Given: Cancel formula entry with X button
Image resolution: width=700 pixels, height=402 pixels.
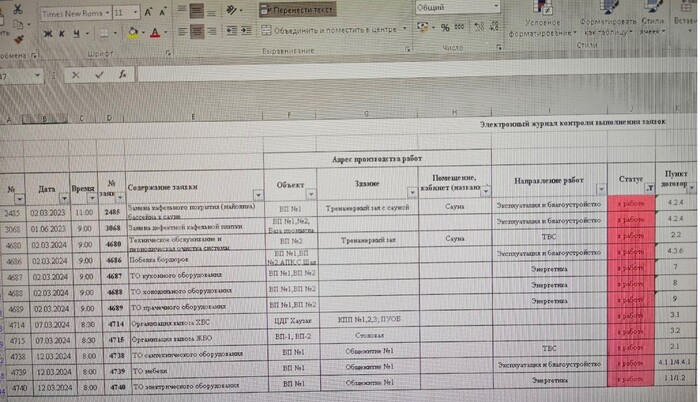Looking at the screenshot, I should (75, 75).
